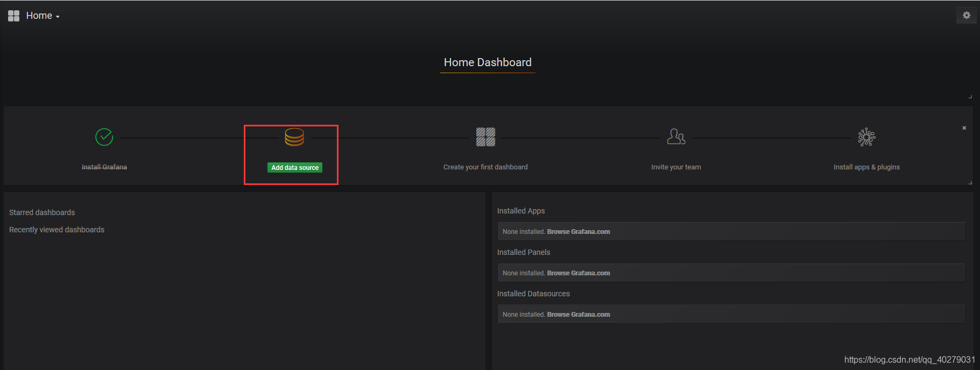Click the Home Dashboard title
980x370 pixels.
(x=488, y=62)
